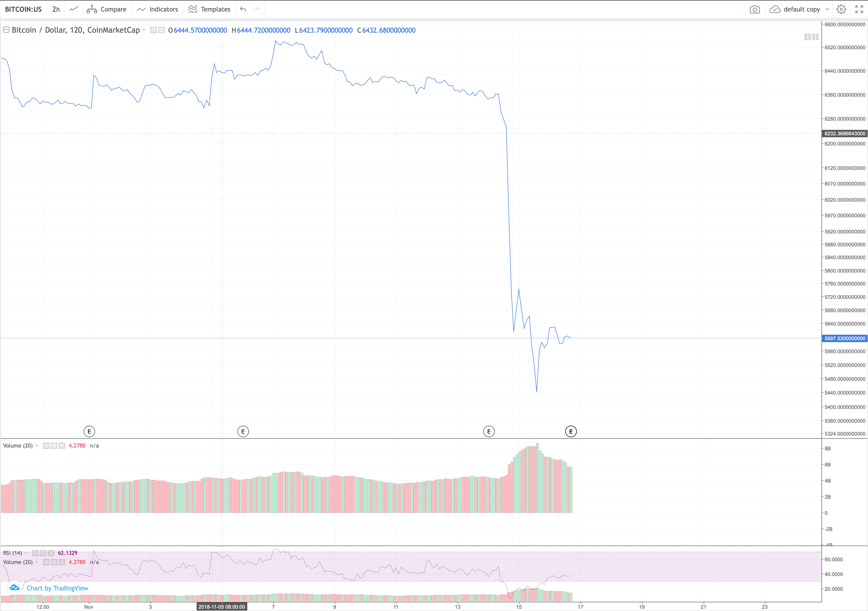Click the 5324.0000000000 price axis label
Viewport: 868px width, 611px height.
(845, 434)
